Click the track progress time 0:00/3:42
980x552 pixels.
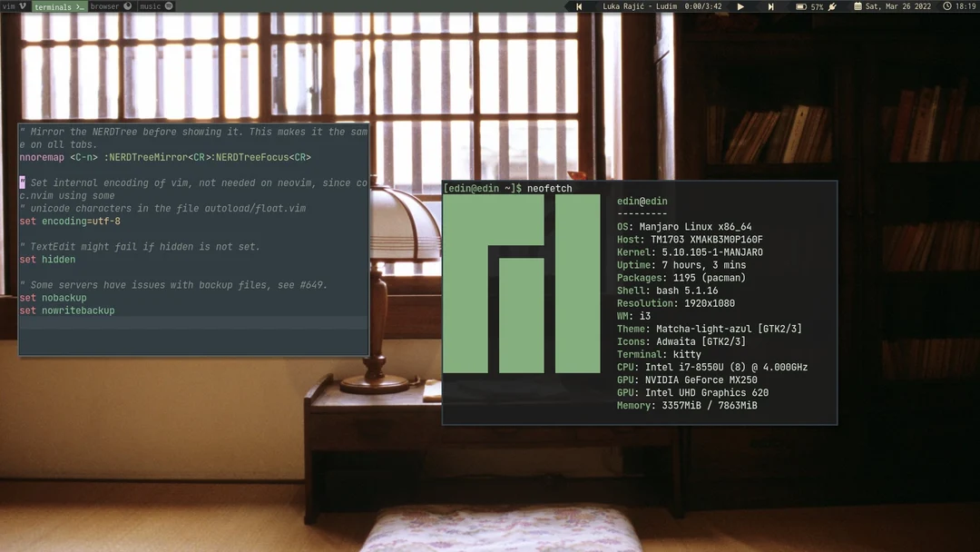click(701, 6)
